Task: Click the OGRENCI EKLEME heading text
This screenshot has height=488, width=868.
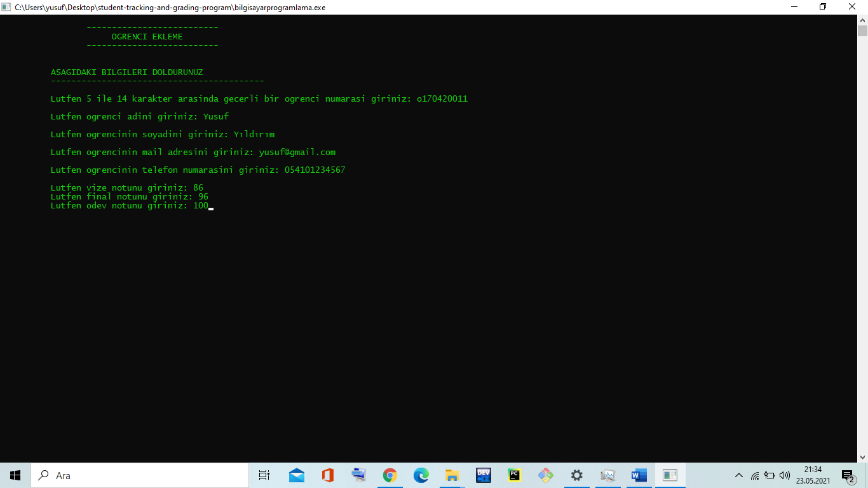Action: [147, 37]
